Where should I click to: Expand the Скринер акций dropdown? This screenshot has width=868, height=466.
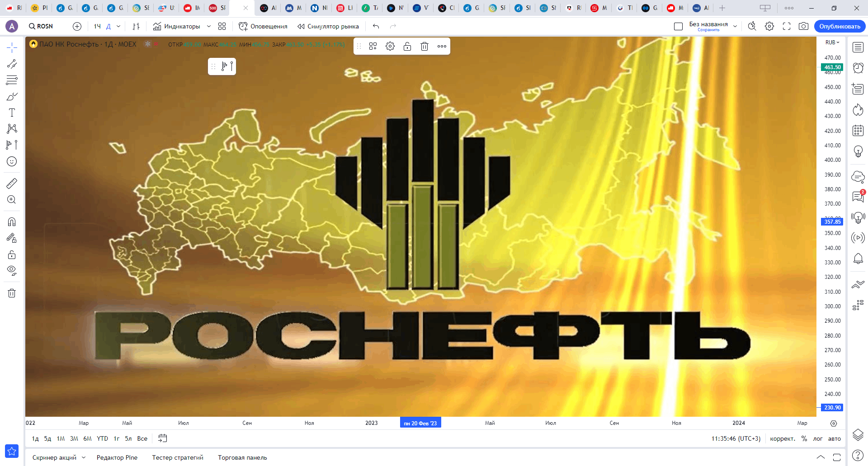[x=84, y=457]
